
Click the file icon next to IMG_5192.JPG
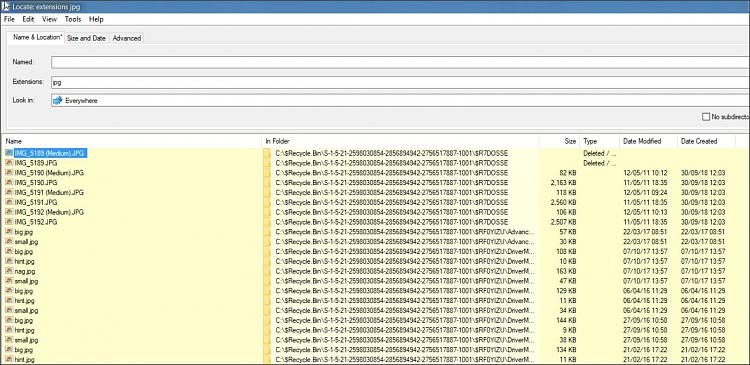point(9,221)
